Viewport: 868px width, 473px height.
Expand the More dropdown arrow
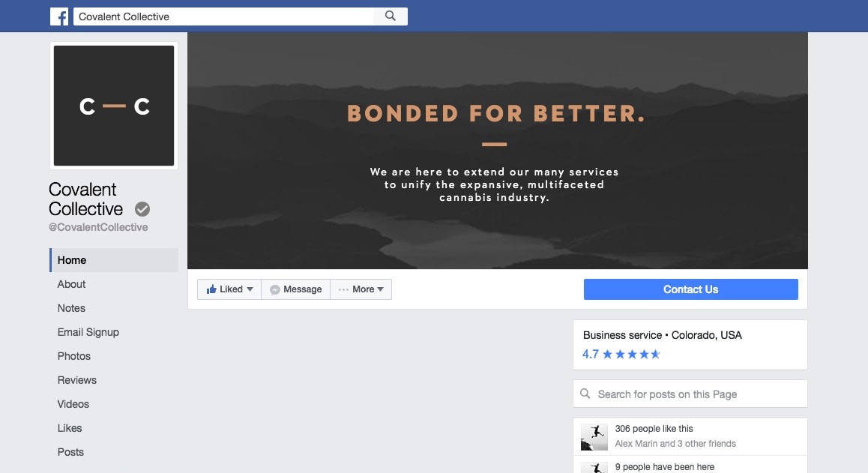[380, 289]
